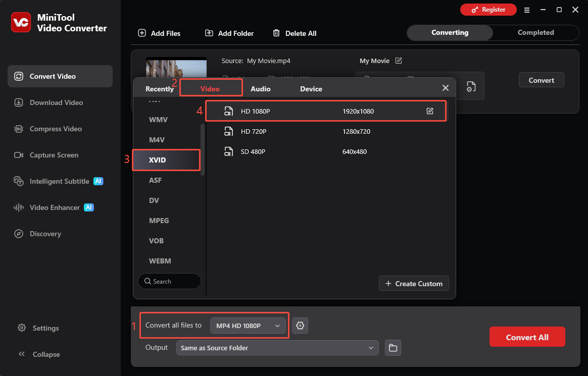The width and height of the screenshot is (588, 376).
Task: Open the Same as Source Folder dropdown
Action: (x=277, y=348)
